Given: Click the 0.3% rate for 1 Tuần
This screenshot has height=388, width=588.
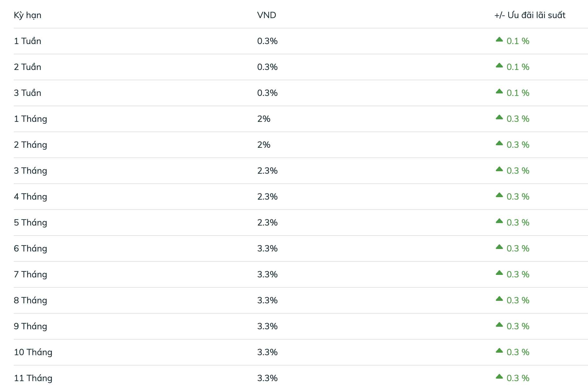Looking at the screenshot, I should (267, 41).
